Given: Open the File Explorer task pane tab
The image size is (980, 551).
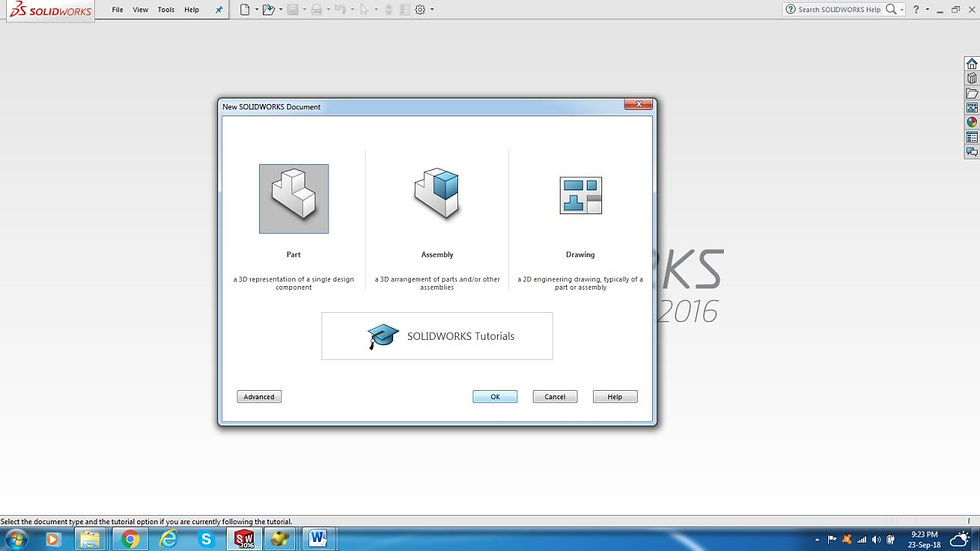Looking at the screenshot, I should [x=972, y=93].
